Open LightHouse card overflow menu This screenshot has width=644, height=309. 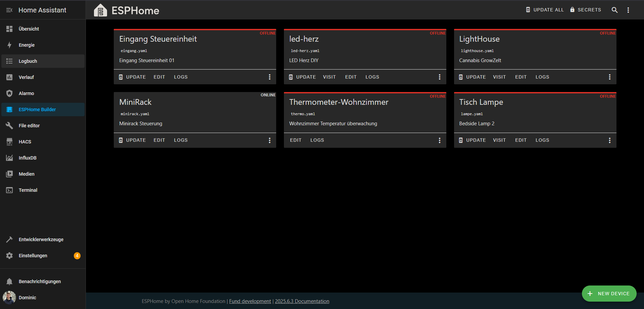pos(610,77)
